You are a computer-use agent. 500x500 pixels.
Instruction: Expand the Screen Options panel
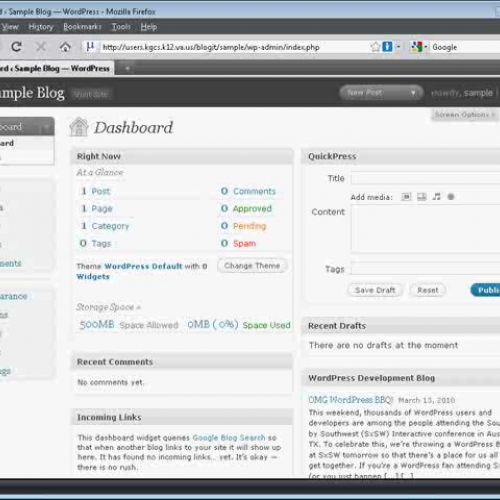point(464,114)
